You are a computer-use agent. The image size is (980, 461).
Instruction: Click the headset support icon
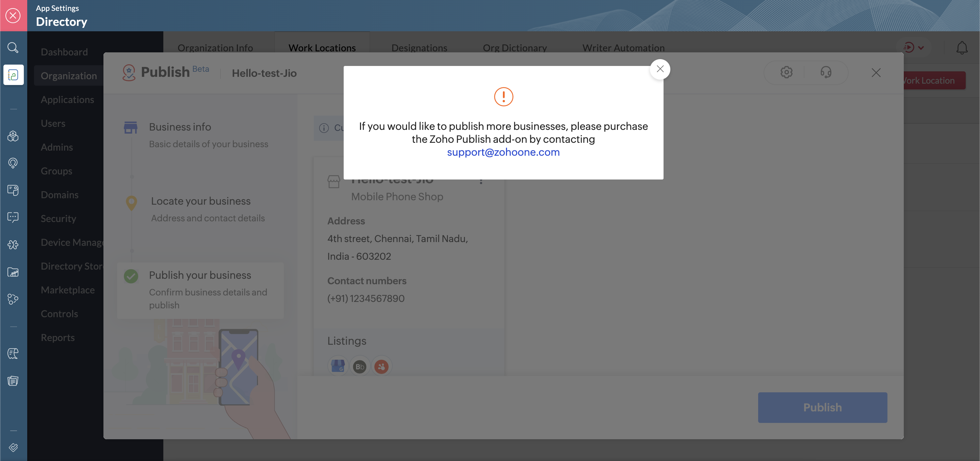click(826, 72)
